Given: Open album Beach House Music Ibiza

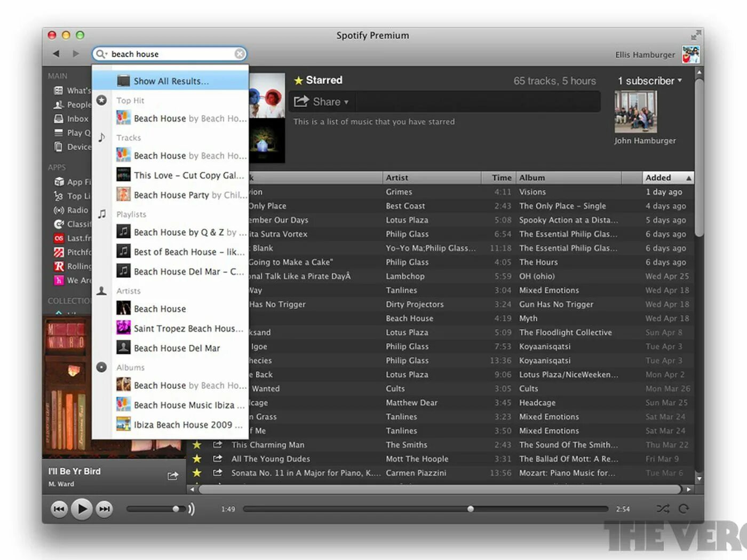Looking at the screenshot, I should pyautogui.click(x=181, y=405).
